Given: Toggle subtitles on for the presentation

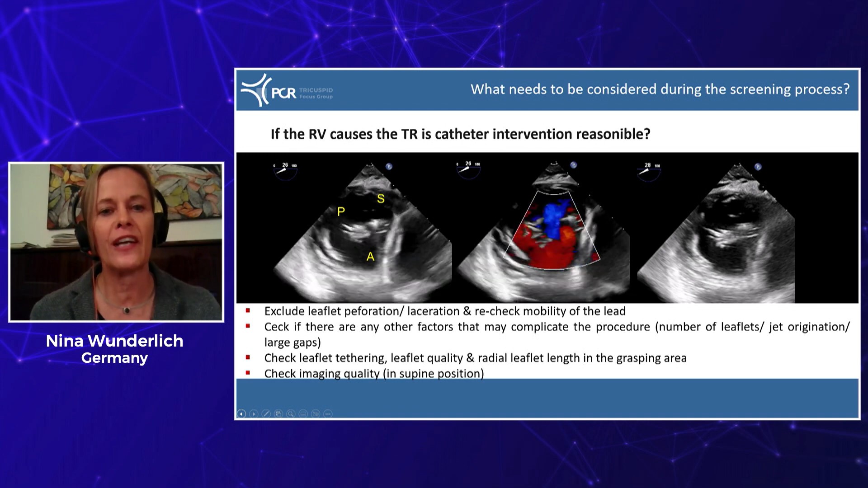Looking at the screenshot, I should tap(303, 414).
